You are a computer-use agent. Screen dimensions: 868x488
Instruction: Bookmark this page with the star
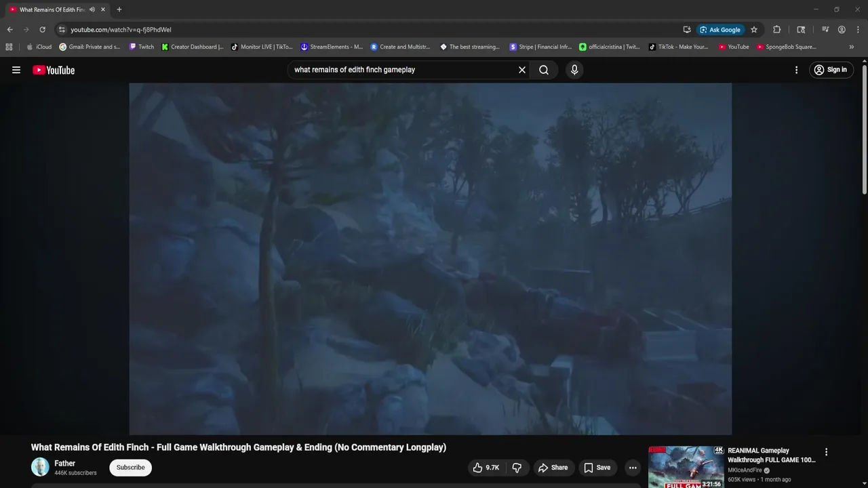[x=753, y=30]
